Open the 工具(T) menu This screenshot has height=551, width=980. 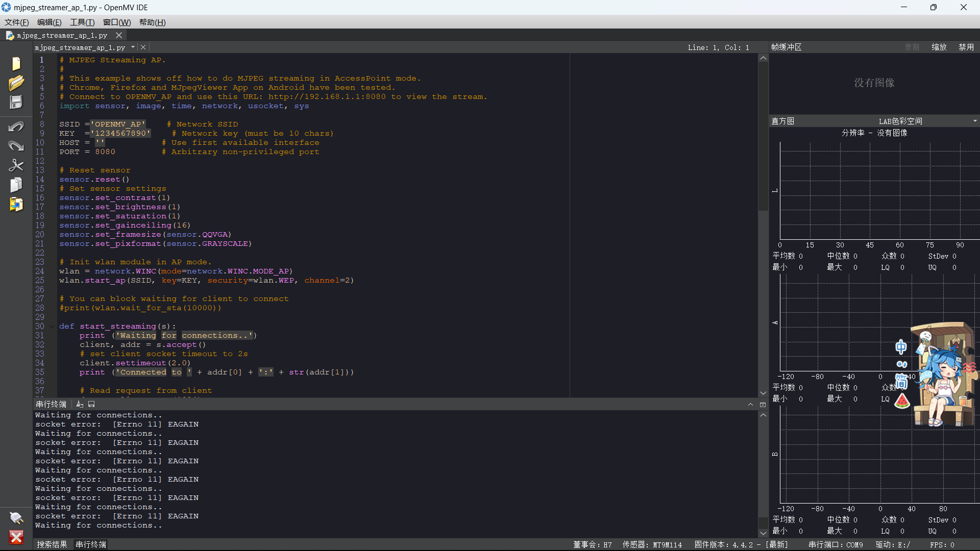coord(82,22)
